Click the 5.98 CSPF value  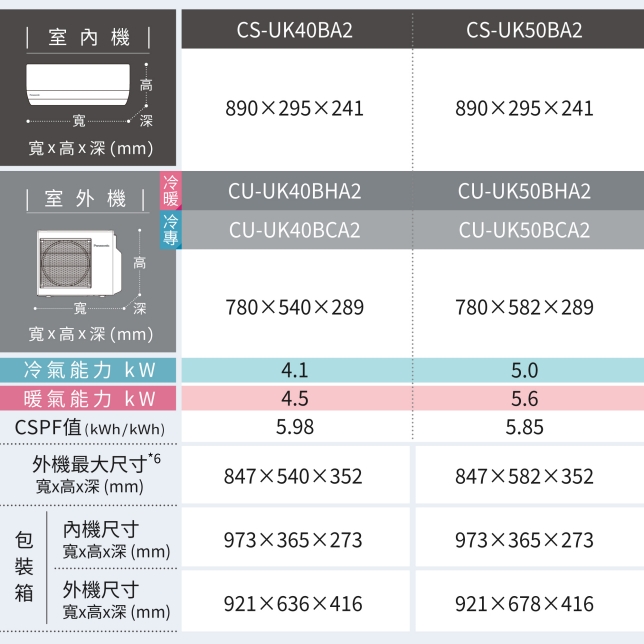coord(295,428)
